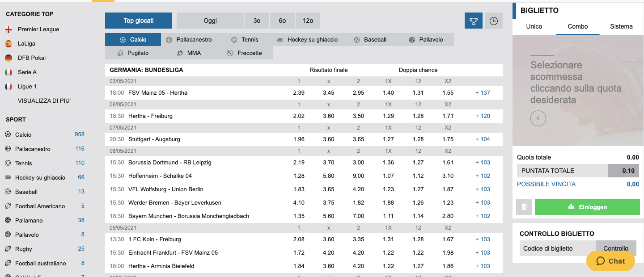The height and width of the screenshot is (277, 644).
Task: Select odds 2.39 for FSV Mainz 05 win
Action: (x=299, y=93)
